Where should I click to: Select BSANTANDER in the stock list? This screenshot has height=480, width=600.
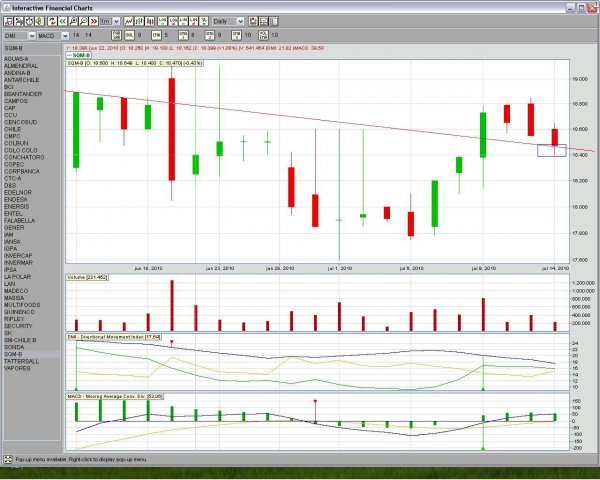(23, 94)
